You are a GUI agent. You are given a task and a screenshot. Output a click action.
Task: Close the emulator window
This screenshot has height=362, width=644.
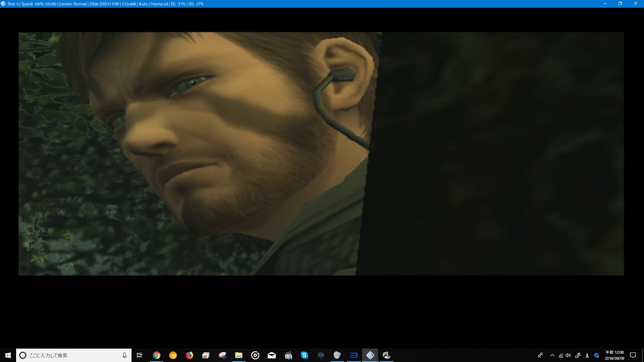(635, 4)
